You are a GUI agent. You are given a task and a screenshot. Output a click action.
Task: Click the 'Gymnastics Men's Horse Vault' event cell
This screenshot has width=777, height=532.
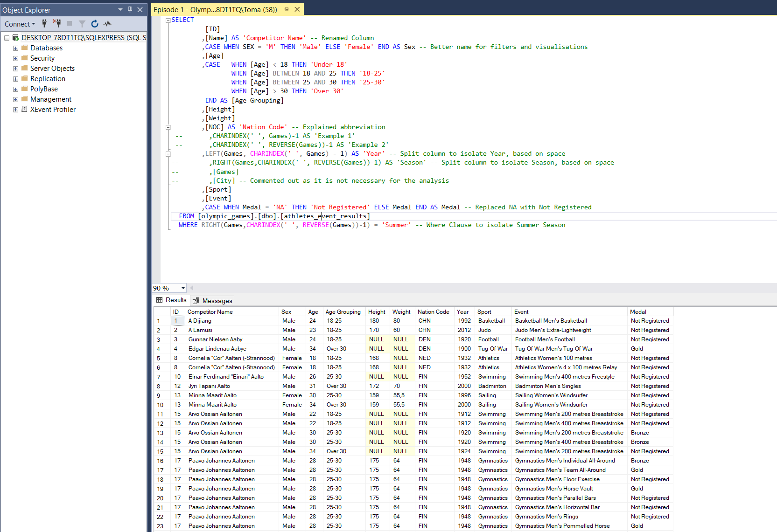[569, 489]
